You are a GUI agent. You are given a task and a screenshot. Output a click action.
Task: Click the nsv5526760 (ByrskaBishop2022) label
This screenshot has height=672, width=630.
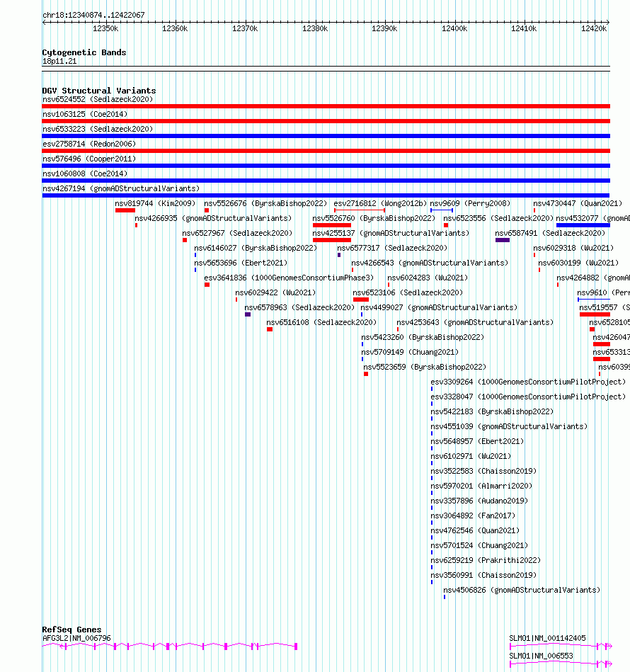pos(374,219)
